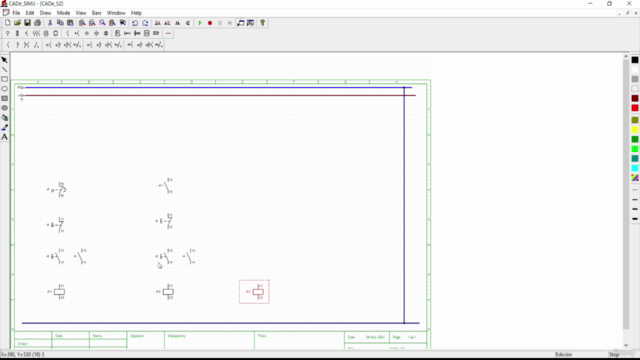Pause the simulation
The height and width of the screenshot is (360, 640).
tap(220, 23)
